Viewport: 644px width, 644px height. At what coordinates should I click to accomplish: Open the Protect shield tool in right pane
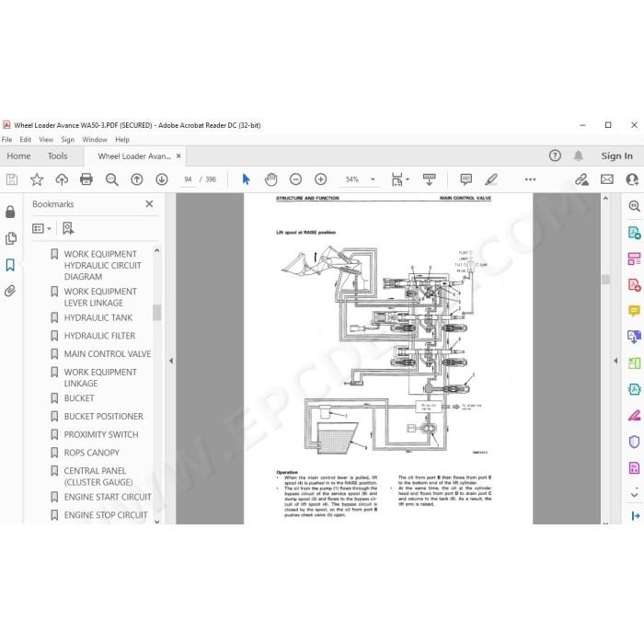[x=634, y=442]
